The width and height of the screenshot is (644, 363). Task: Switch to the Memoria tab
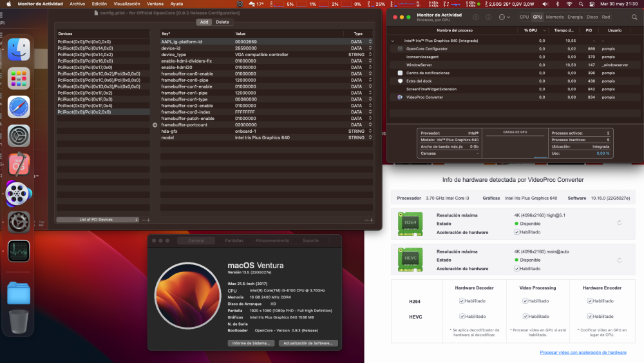[554, 17]
